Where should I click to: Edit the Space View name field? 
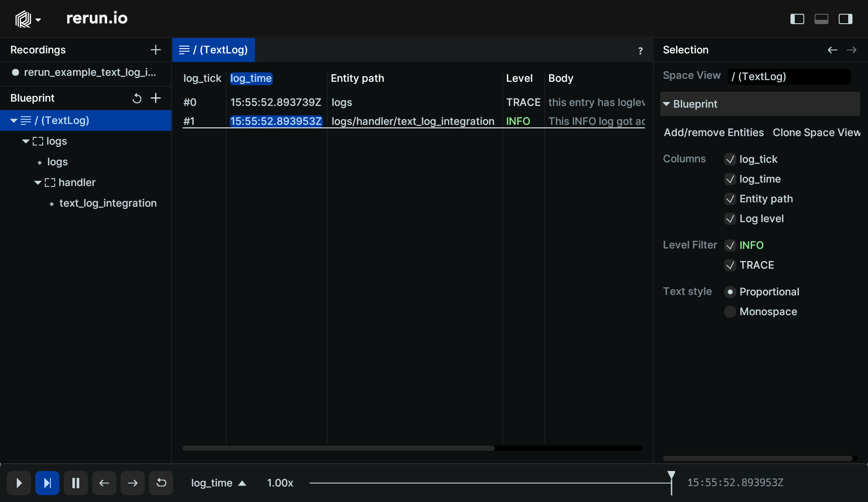pyautogui.click(x=789, y=77)
